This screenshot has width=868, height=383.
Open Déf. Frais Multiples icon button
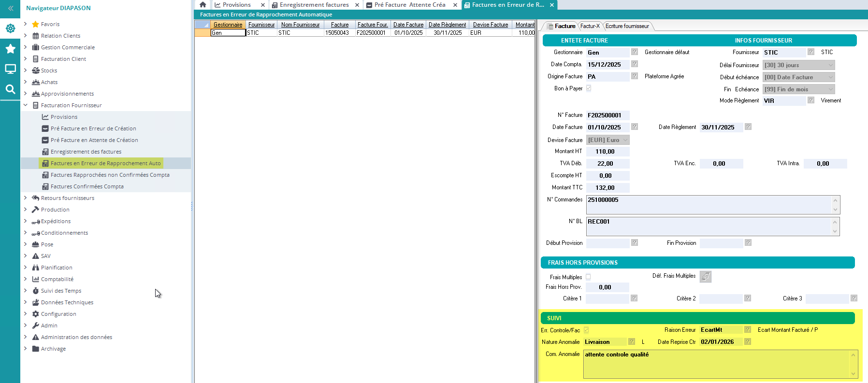tap(706, 277)
